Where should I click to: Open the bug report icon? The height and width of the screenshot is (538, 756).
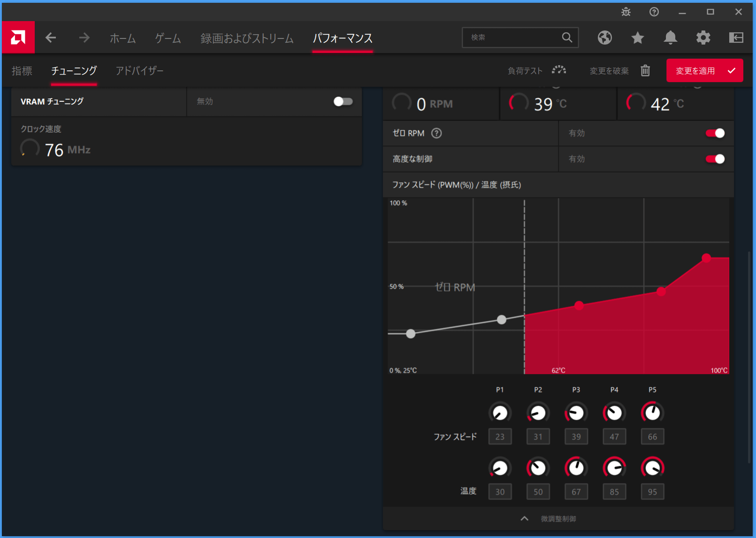626,12
